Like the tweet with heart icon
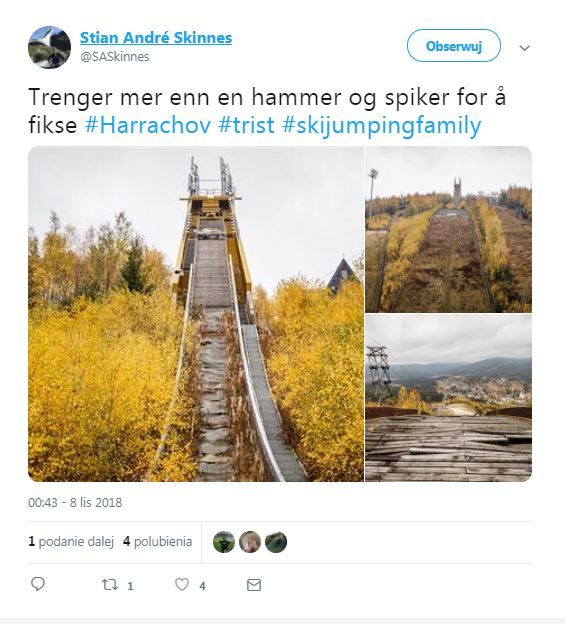 pyautogui.click(x=182, y=585)
